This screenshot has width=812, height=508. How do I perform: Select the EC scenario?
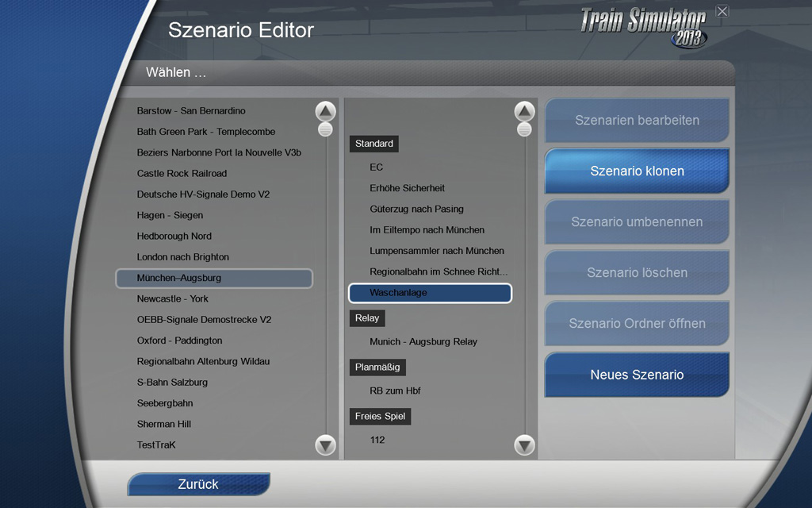click(x=376, y=167)
